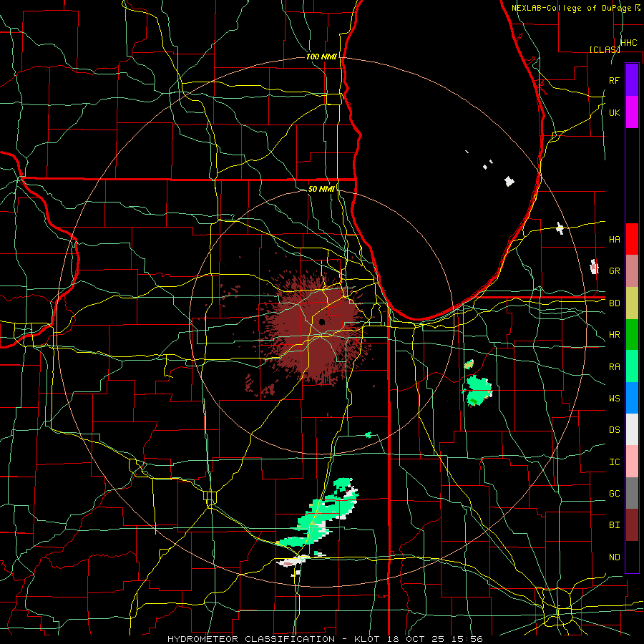Click the RF legend label
644x644 pixels.
click(x=615, y=80)
